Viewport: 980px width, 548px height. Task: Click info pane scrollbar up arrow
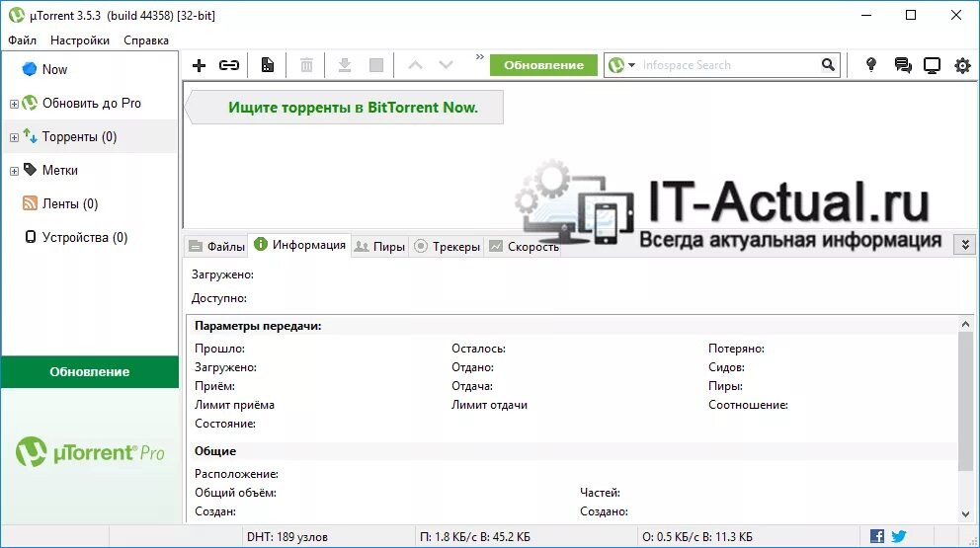[x=965, y=324]
